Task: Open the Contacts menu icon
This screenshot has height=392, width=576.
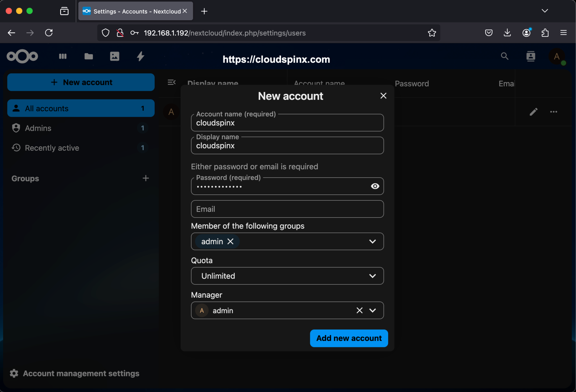Action: (531, 56)
